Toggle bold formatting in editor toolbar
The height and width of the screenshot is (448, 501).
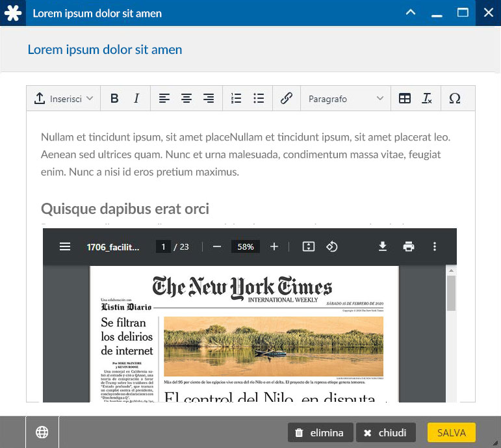coord(114,99)
